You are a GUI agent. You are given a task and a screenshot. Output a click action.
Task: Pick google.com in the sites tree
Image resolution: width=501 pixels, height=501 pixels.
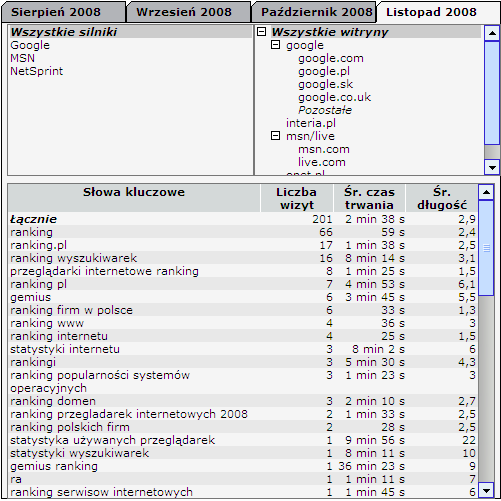tap(331, 58)
